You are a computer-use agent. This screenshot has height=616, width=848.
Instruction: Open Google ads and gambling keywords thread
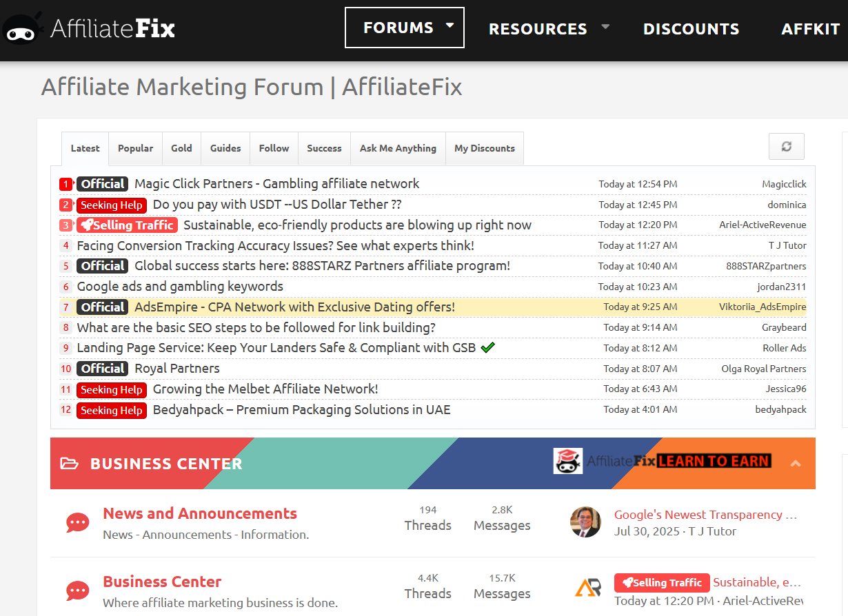tap(180, 287)
